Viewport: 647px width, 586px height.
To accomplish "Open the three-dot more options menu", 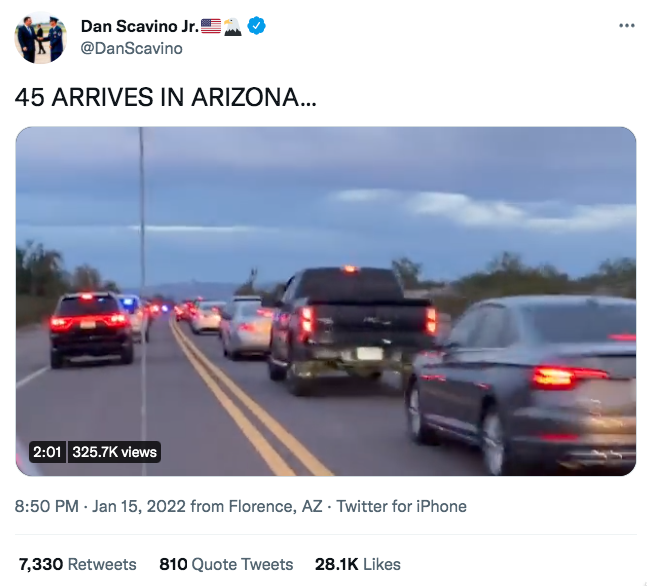I will click(x=626, y=26).
